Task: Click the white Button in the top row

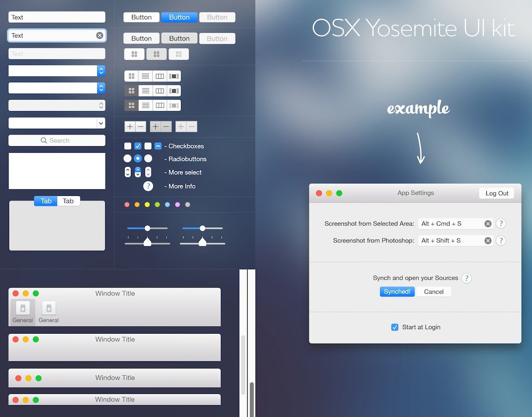Action: (x=141, y=17)
